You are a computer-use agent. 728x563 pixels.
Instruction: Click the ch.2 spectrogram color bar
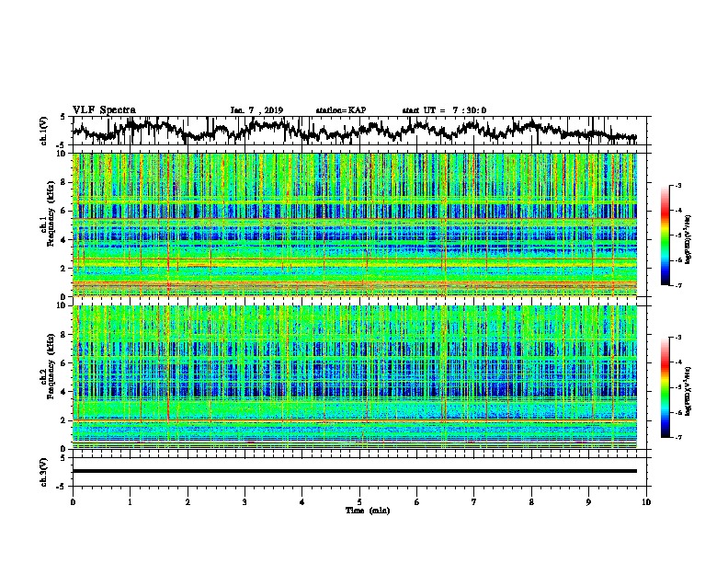coord(665,387)
